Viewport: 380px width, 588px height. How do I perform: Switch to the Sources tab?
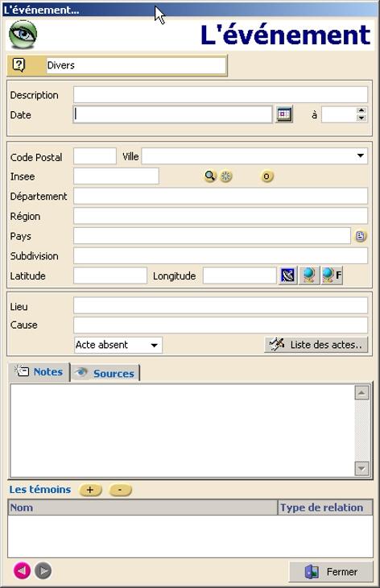[105, 373]
